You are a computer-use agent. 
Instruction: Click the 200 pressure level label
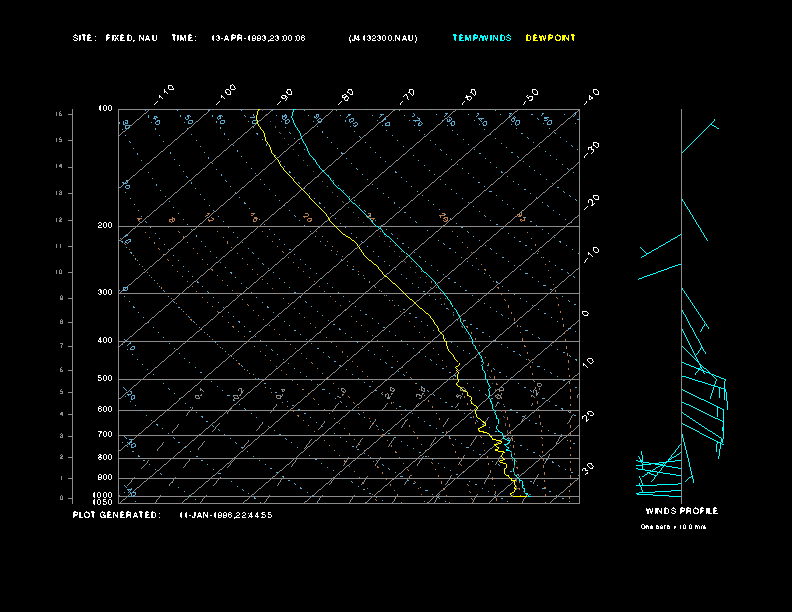[x=105, y=226]
